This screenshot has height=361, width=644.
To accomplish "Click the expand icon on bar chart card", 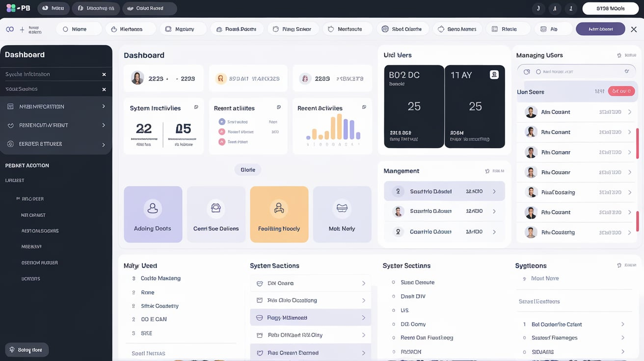I will click(x=364, y=107).
